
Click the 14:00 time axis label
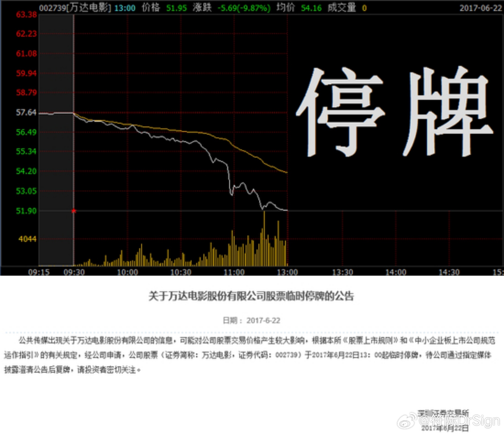(x=396, y=272)
